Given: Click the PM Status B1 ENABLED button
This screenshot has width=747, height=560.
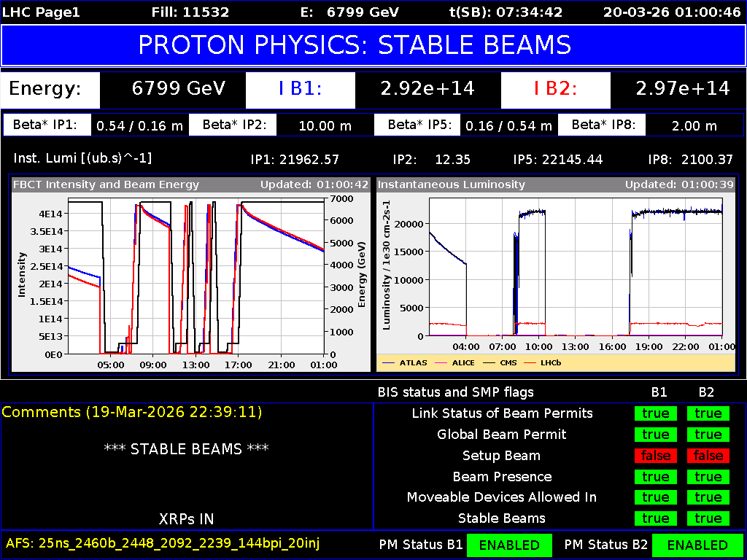Looking at the screenshot, I should point(509,545).
